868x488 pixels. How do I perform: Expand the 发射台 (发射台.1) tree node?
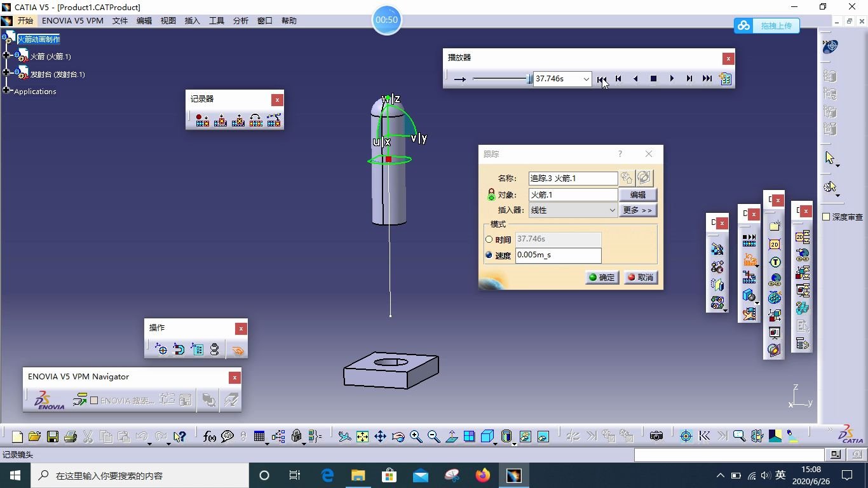pos(7,73)
